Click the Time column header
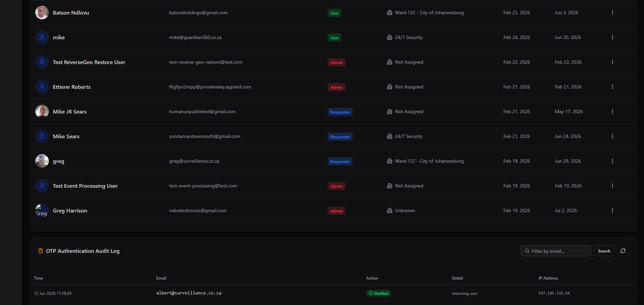The height and width of the screenshot is (305, 644). pos(38,278)
